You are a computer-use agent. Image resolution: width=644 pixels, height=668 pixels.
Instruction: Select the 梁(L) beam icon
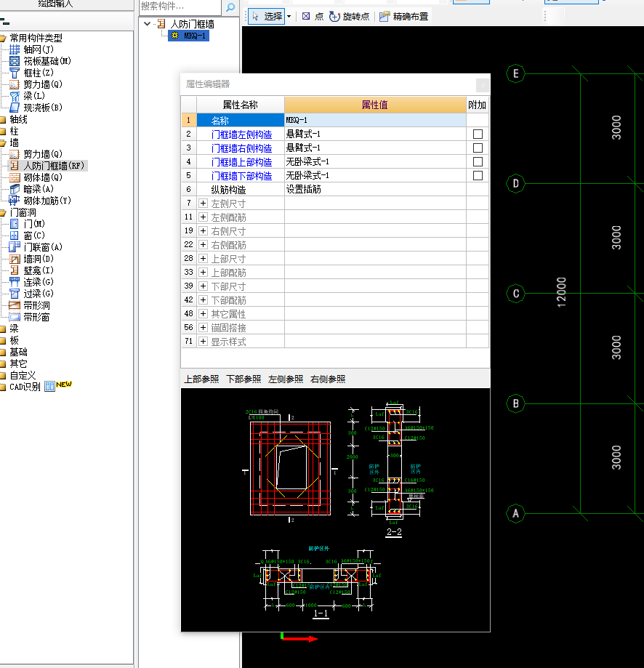15,96
